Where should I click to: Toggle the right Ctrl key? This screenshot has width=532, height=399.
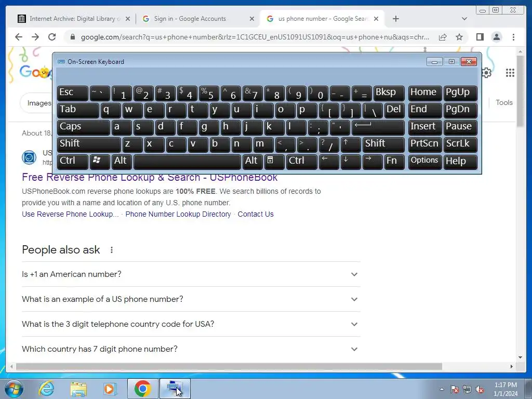click(301, 162)
